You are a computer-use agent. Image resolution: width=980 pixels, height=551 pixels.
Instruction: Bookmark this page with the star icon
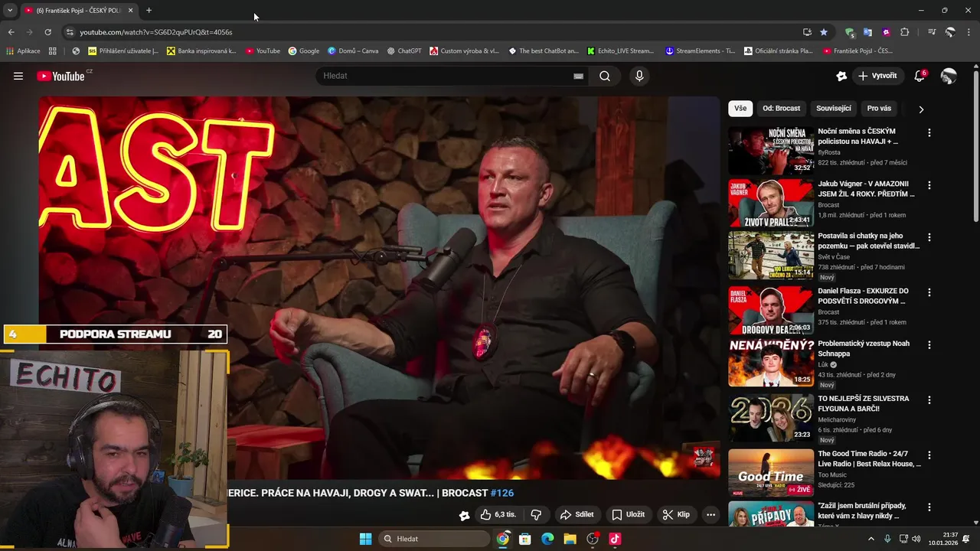coord(824,32)
